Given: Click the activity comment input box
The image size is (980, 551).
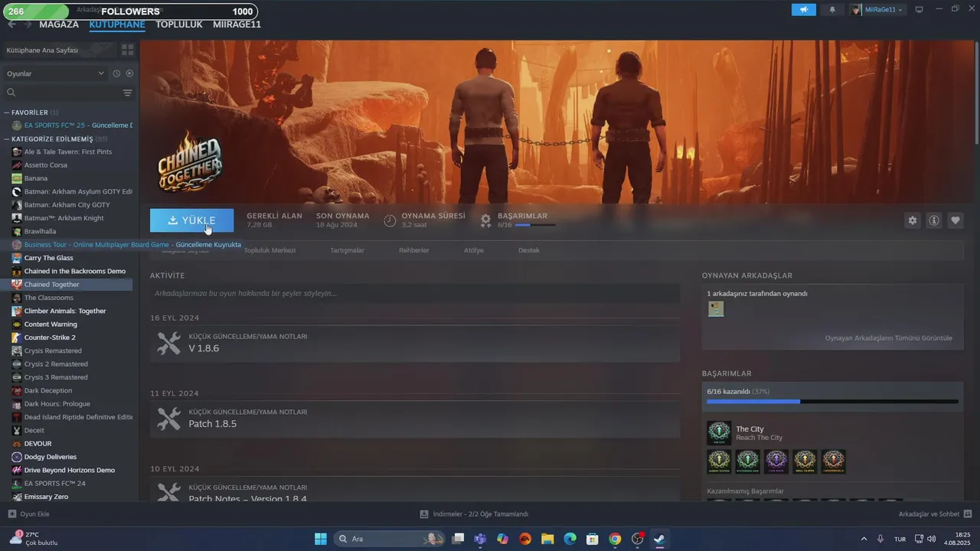Looking at the screenshot, I should coord(415,293).
